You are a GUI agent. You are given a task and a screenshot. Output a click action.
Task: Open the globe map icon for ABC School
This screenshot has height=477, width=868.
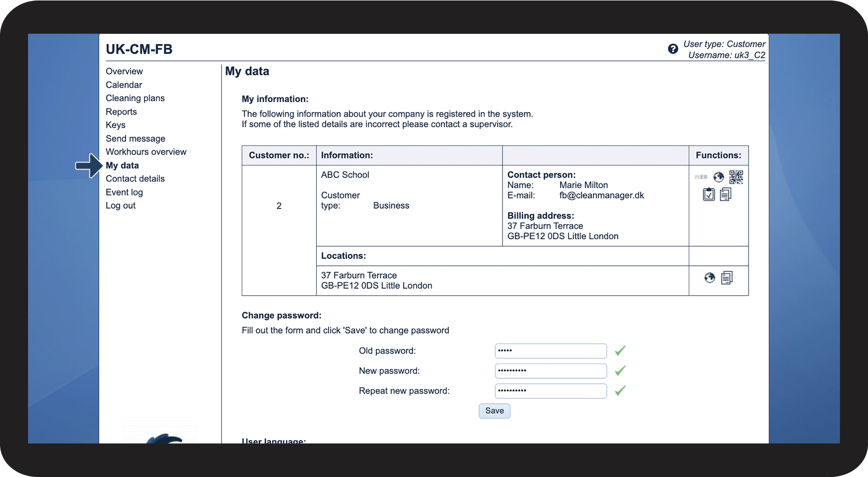pos(719,177)
